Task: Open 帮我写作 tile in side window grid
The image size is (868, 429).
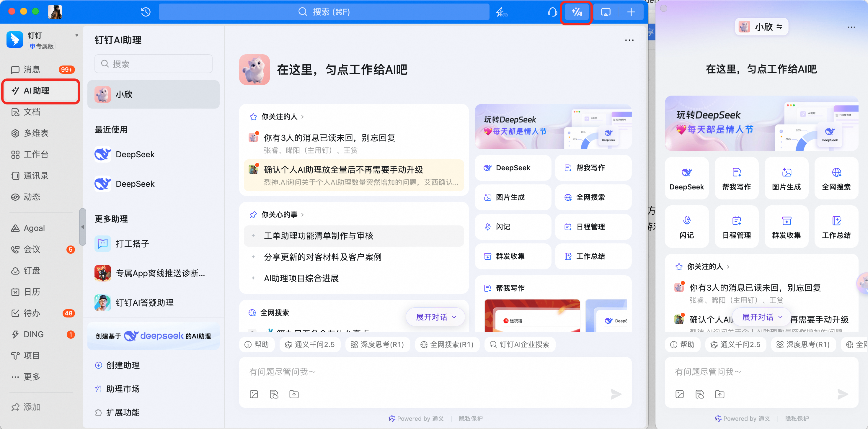Action: 736,179
